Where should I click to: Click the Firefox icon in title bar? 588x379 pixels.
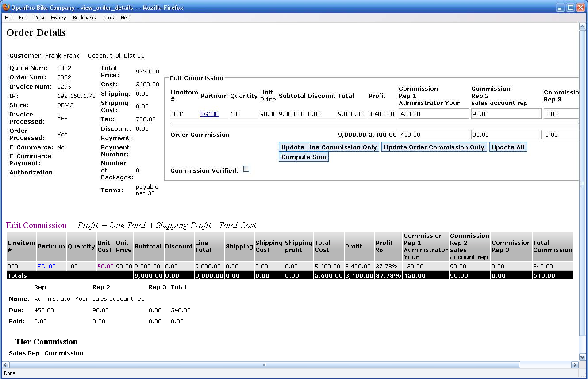6,8
